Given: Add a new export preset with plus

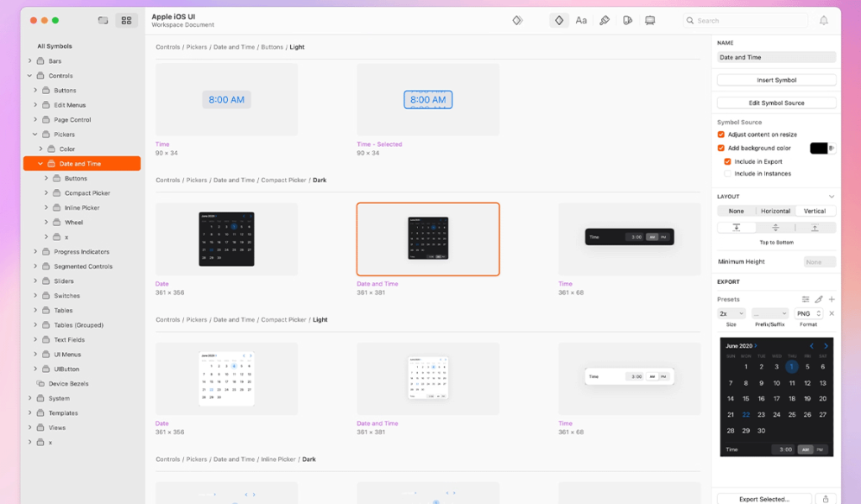Looking at the screenshot, I should pos(832,299).
